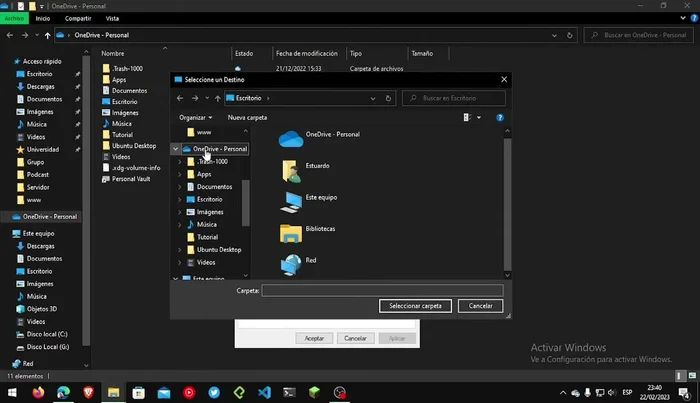Open Mail app from taskbar
Image resolution: width=700 pixels, height=403 pixels.
(x=164, y=393)
